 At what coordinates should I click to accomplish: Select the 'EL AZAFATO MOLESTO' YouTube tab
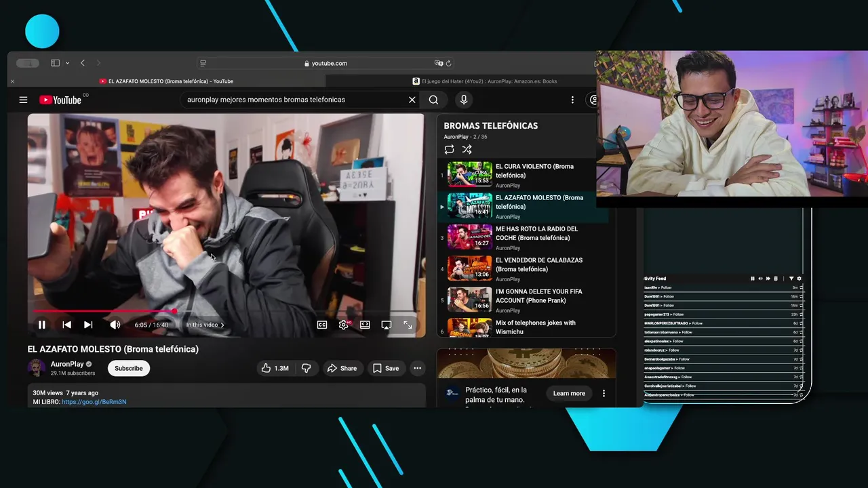166,81
